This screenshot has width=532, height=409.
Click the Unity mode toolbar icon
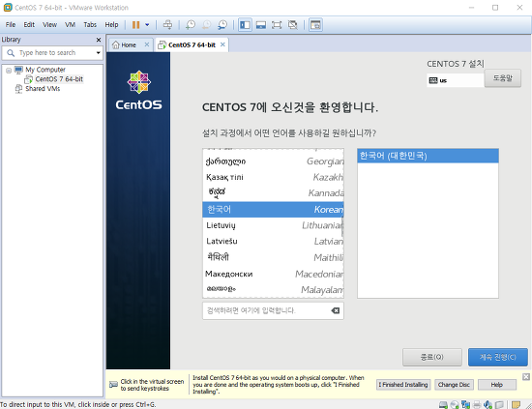point(293,25)
